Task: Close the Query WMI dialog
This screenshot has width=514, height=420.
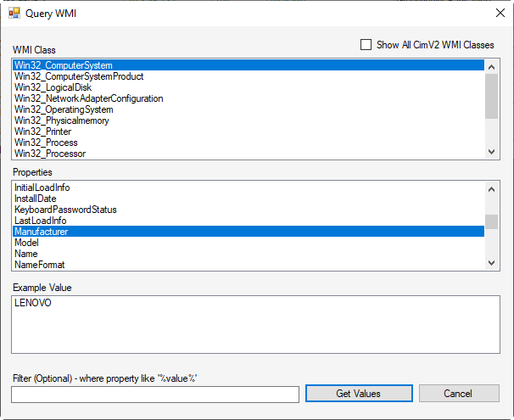Action: tap(499, 14)
